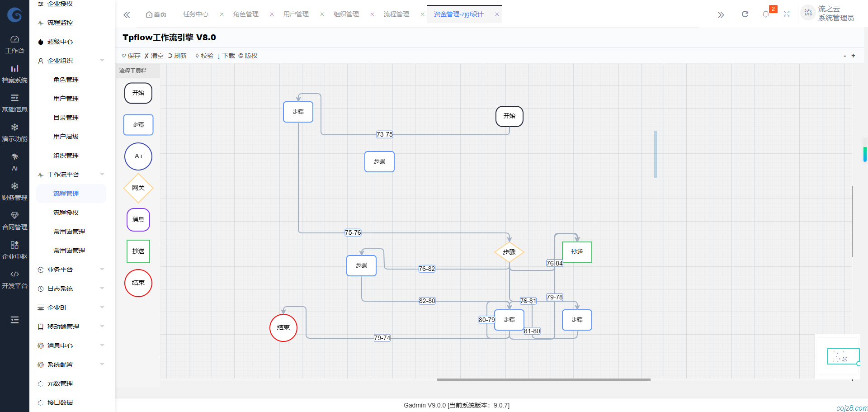868x412 pixels.
Task: Switch to the 任务中心 tab
Action: 195,14
